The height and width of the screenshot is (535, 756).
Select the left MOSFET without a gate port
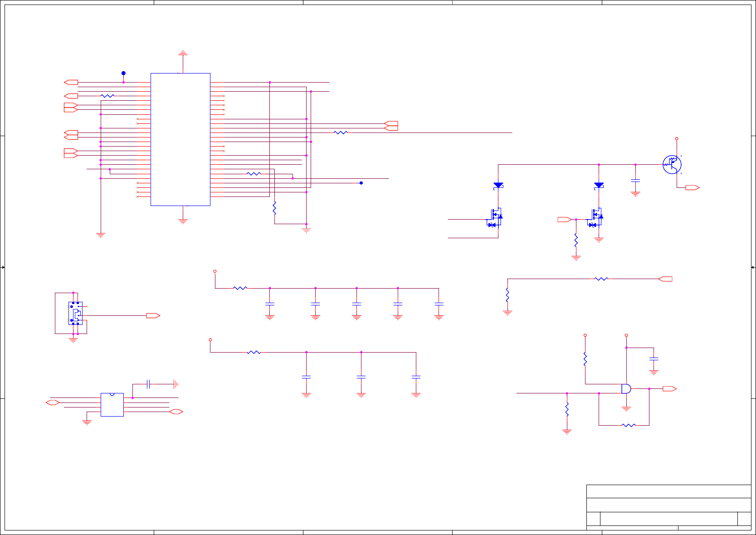coord(495,217)
